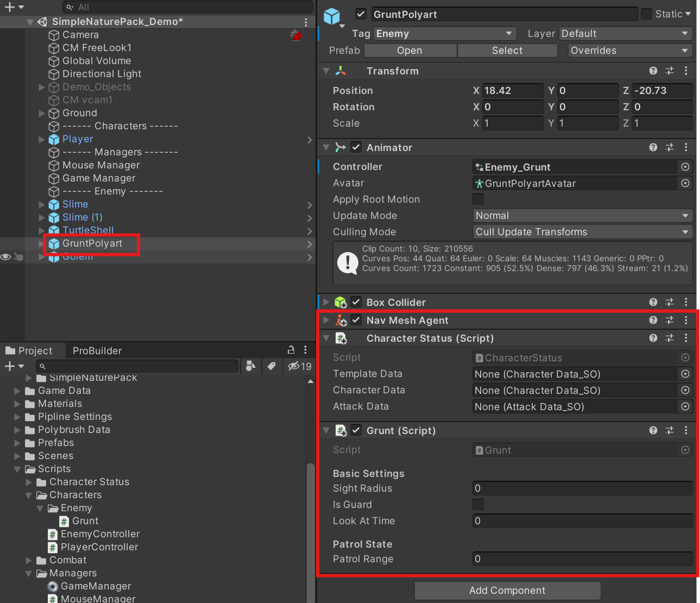The height and width of the screenshot is (603, 700).
Task: Click the Sight Radius field
Action: (x=583, y=488)
